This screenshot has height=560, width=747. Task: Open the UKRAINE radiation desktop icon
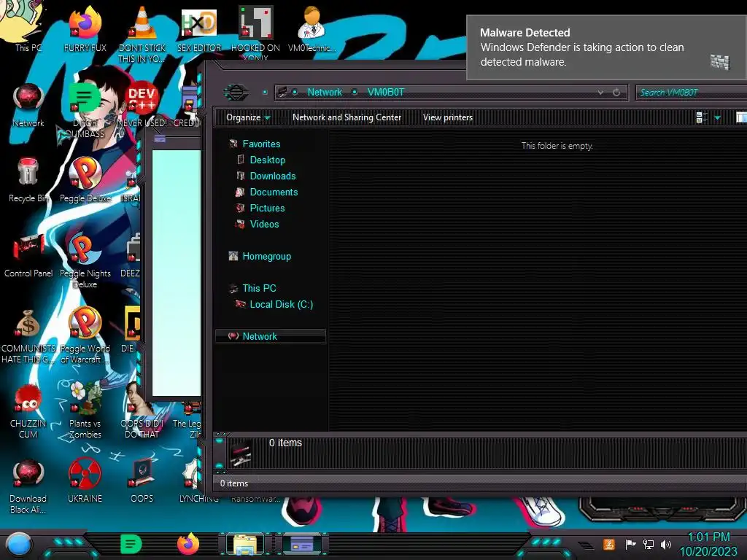pos(85,480)
